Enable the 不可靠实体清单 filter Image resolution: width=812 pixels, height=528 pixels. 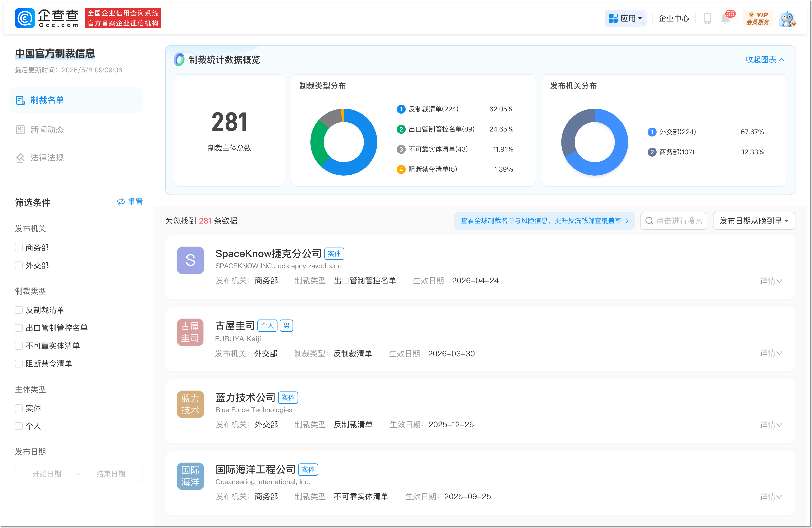coord(19,345)
